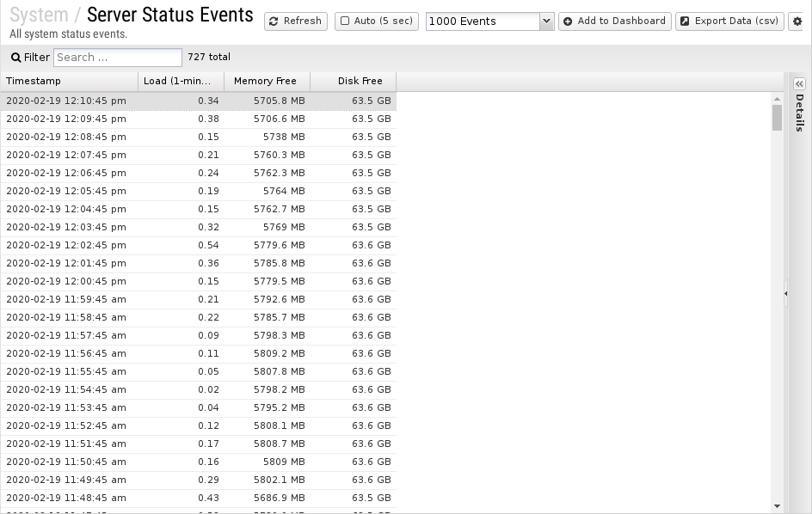The height and width of the screenshot is (514, 812).
Task: Click the 727 total count label
Action: tap(209, 57)
